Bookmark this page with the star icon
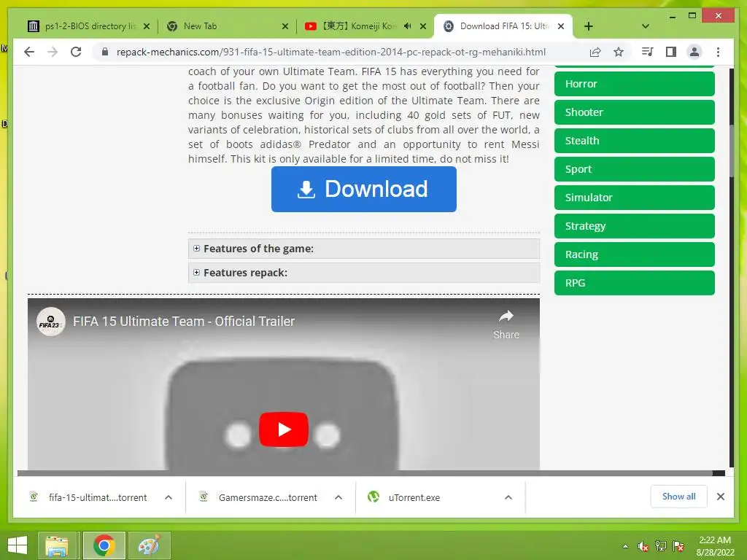 point(619,52)
